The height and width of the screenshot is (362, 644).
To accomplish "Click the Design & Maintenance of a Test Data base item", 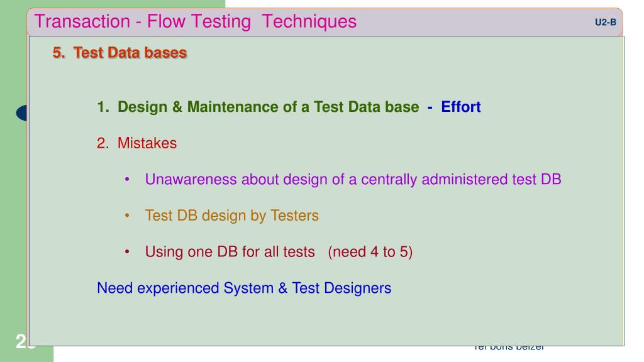I will 268,107.
